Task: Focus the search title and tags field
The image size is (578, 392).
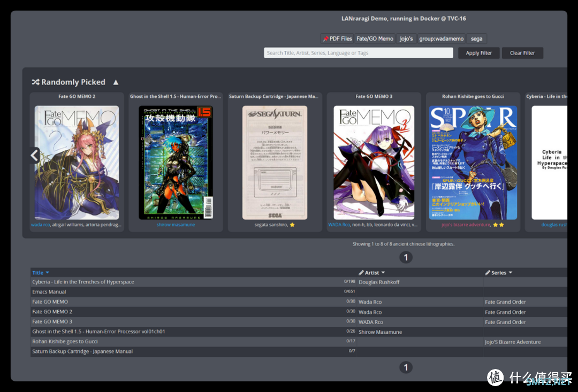Action: 358,53
